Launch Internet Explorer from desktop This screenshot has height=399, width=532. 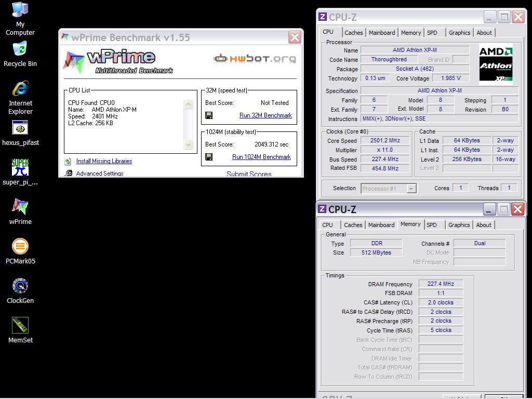click(x=20, y=98)
